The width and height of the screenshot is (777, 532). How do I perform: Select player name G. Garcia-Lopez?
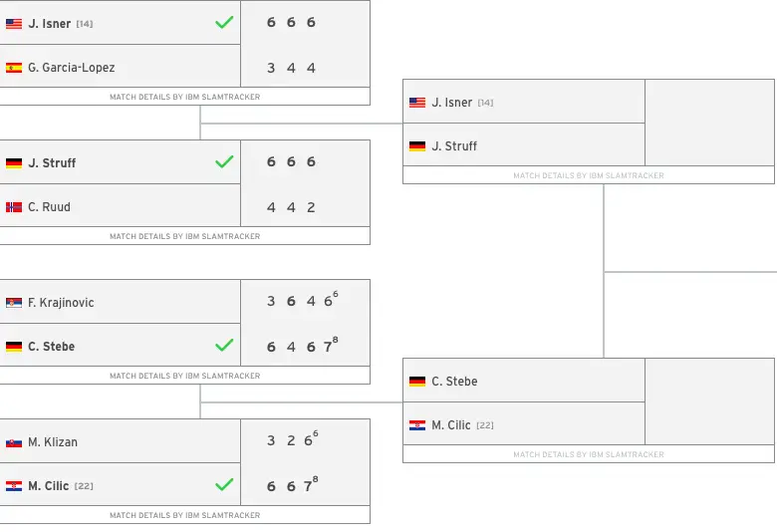click(72, 68)
